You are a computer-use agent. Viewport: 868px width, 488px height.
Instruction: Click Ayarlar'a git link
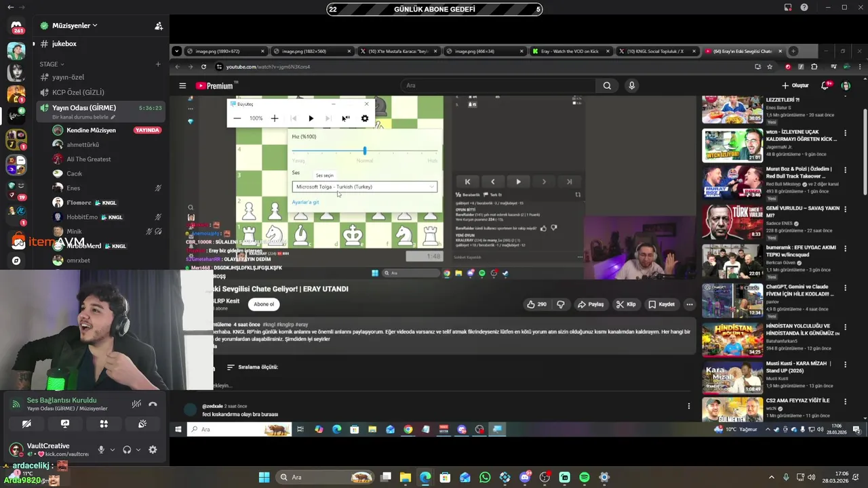coord(305,202)
